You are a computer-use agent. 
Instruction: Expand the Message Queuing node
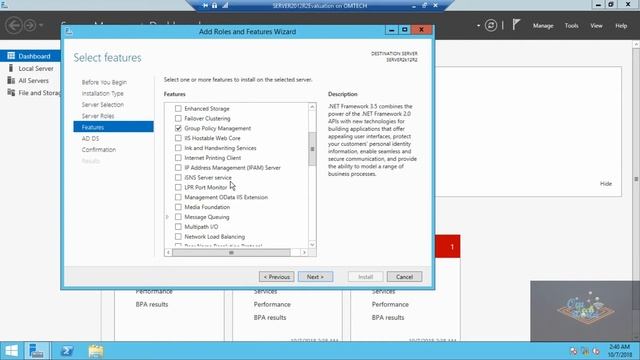tap(167, 217)
